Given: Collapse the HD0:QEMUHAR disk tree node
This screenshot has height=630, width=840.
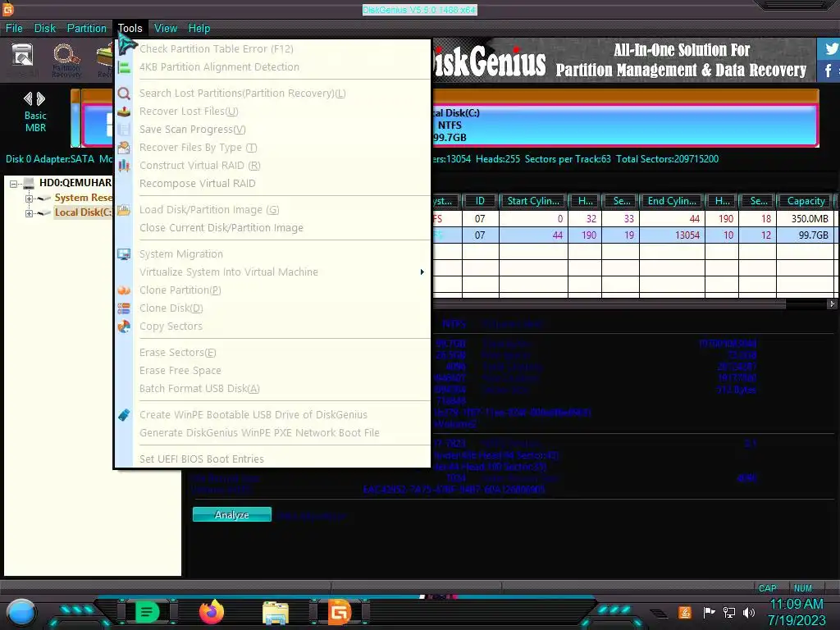Looking at the screenshot, I should point(13,184).
